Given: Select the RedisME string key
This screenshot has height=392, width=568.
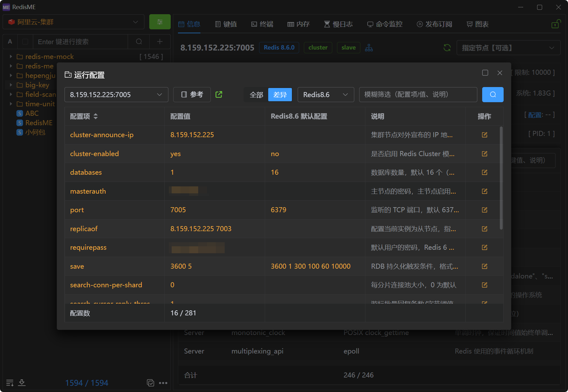Looking at the screenshot, I should point(39,123).
